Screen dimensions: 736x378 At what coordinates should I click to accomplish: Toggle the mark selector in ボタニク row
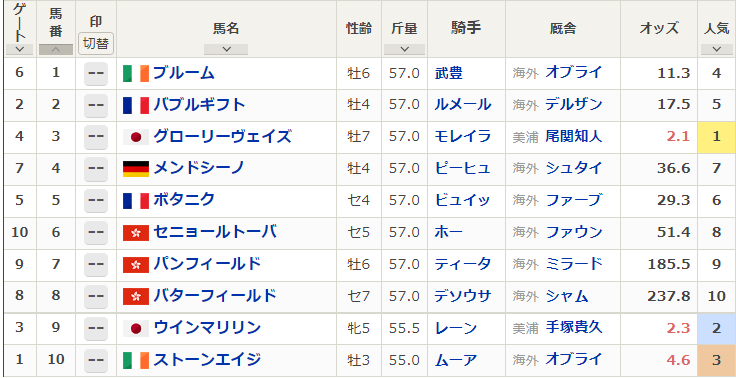point(96,201)
